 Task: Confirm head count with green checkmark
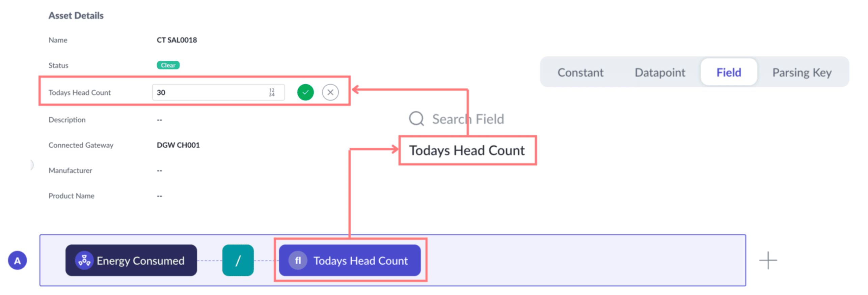[x=305, y=92]
